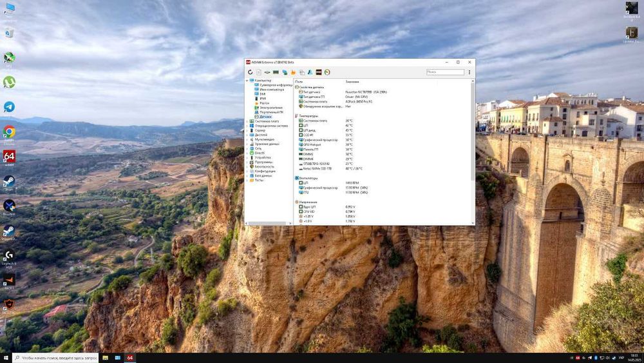Open the Steam desktop shortcut
This screenshot has width=644, height=363.
click(x=9, y=181)
